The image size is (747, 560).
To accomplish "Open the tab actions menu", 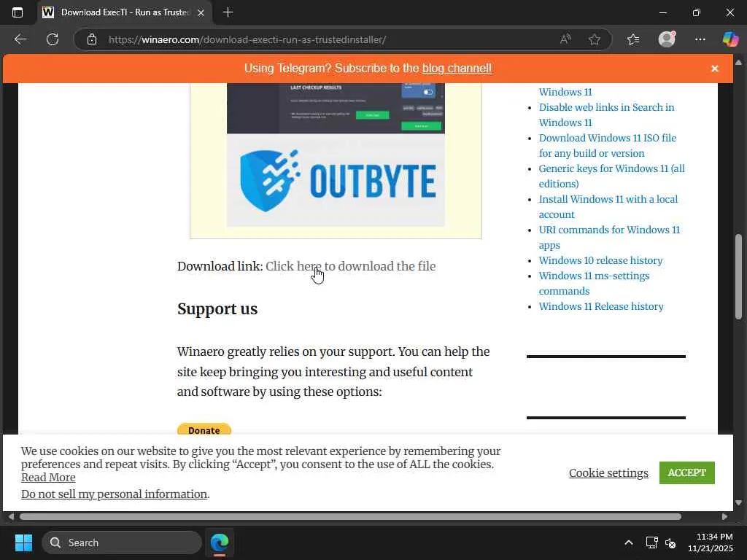I will pos(18,13).
